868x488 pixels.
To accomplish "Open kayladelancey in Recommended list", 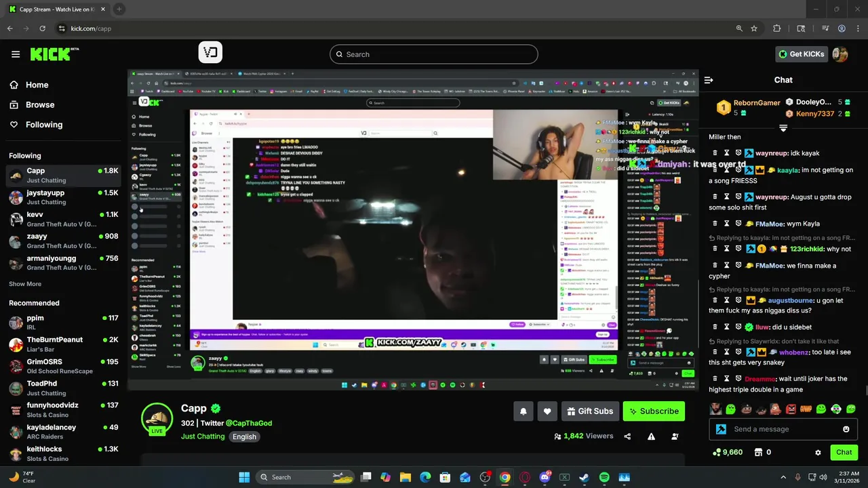I will (x=64, y=432).
